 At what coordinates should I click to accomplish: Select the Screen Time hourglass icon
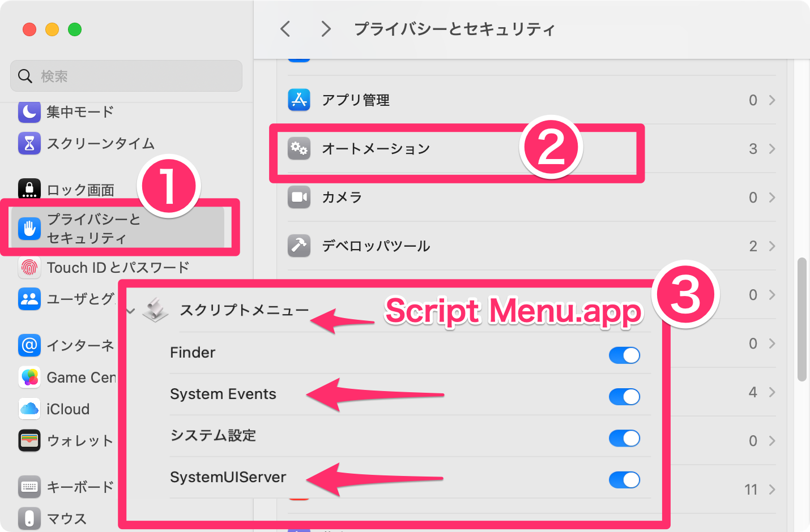(x=29, y=143)
